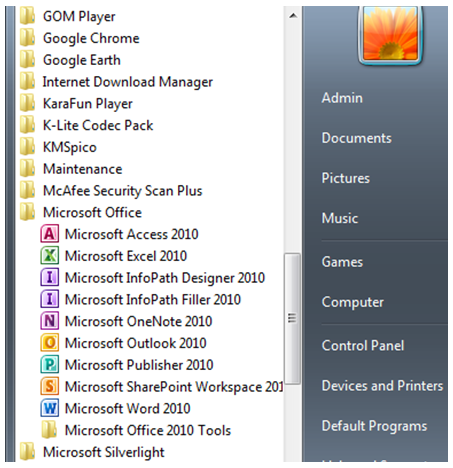Open Computer from the Start menu
The width and height of the screenshot is (453, 468).
[x=352, y=302]
